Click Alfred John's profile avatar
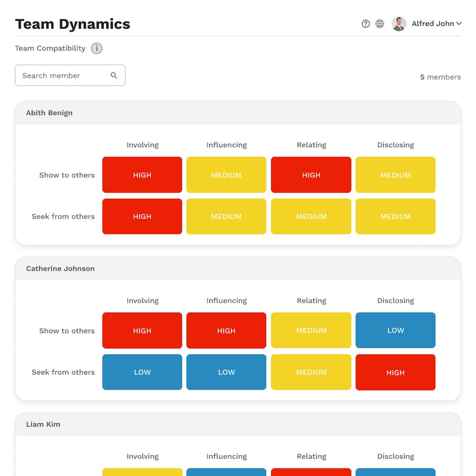 point(398,24)
